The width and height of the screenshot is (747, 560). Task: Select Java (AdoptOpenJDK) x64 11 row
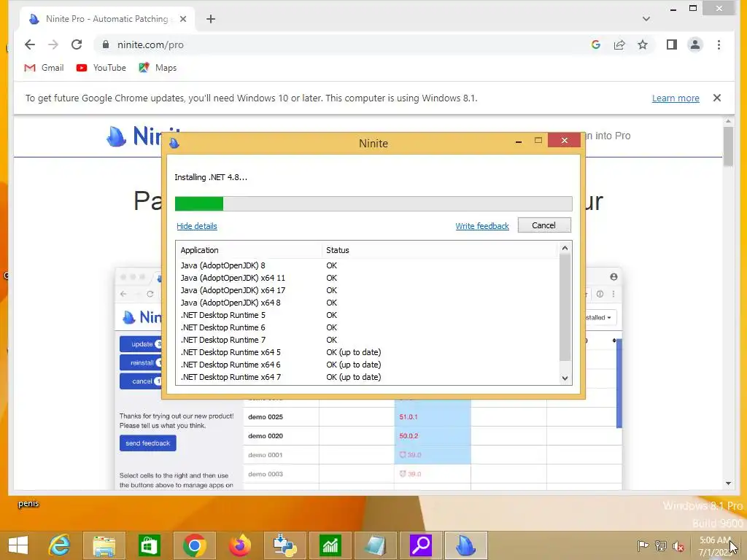pyautogui.click(x=368, y=278)
